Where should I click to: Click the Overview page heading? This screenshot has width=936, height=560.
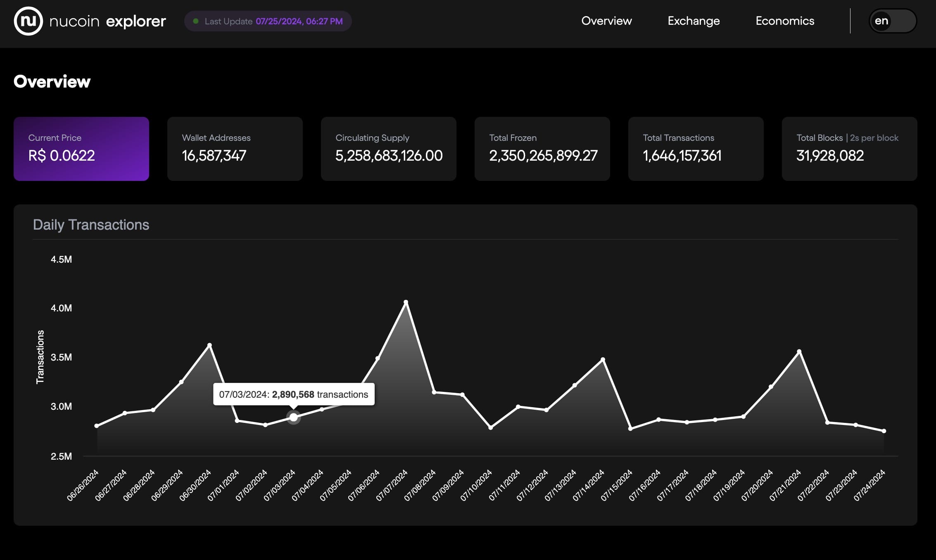[x=52, y=81]
